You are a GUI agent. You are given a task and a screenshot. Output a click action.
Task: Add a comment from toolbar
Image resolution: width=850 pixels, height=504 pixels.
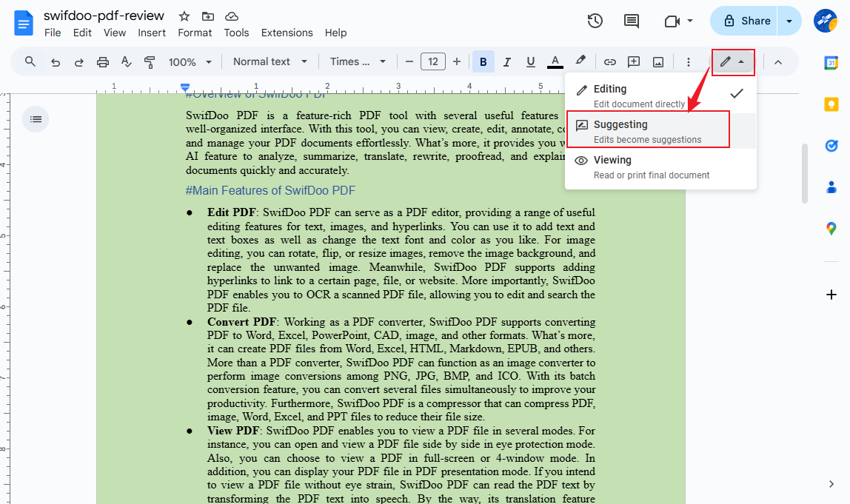coord(634,61)
